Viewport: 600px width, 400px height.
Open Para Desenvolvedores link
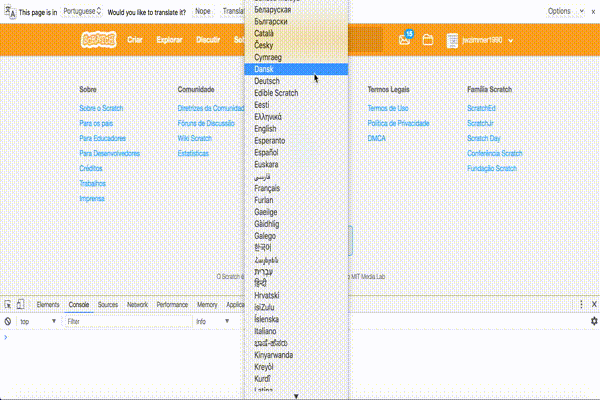click(x=109, y=153)
